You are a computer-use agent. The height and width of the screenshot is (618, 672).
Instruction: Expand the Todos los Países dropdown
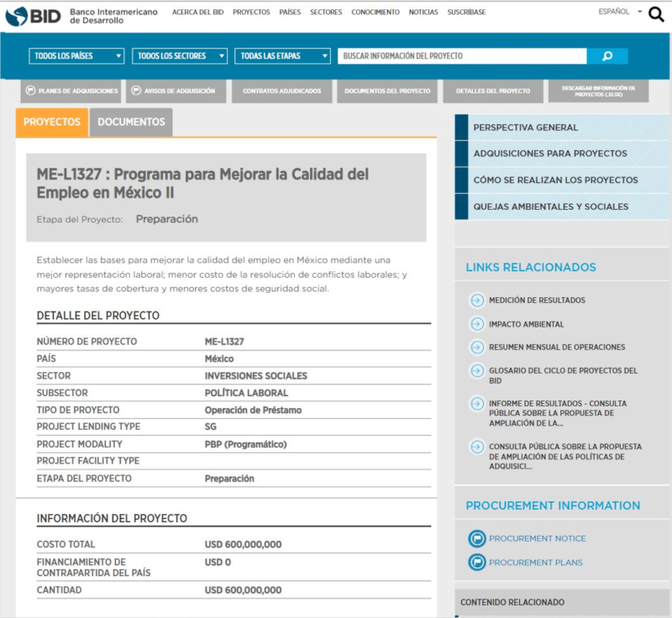(x=76, y=56)
